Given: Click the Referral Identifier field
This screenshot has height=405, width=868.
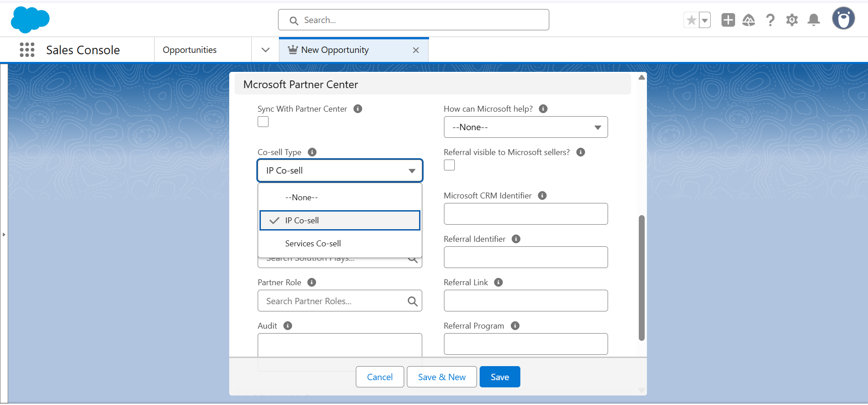Looking at the screenshot, I should [526, 257].
